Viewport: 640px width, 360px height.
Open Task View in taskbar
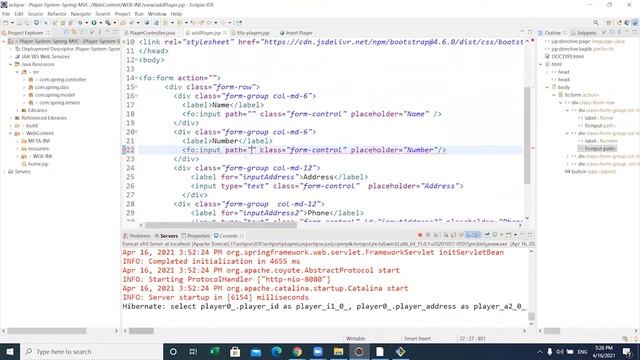(x=193, y=351)
